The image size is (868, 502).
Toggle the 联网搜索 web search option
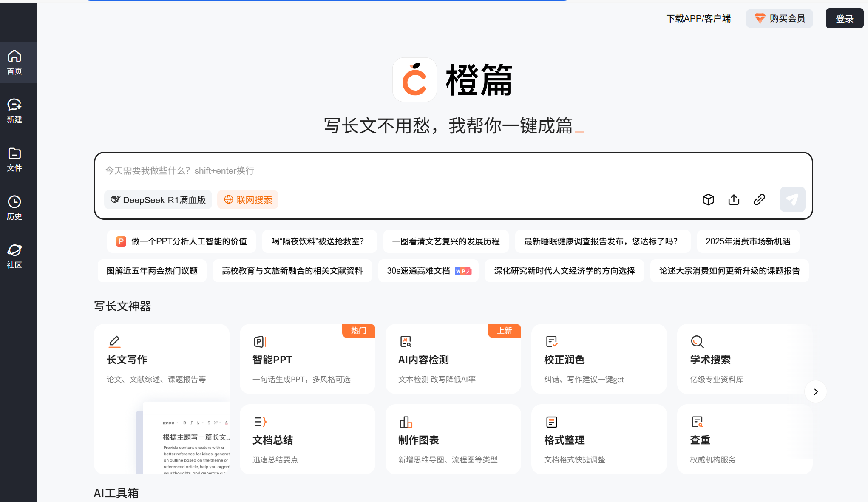(248, 200)
